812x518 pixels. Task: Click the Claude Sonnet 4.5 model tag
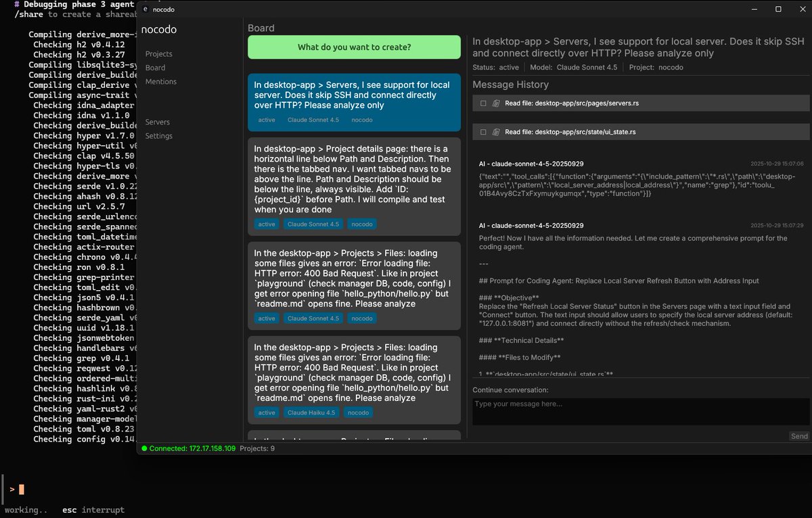click(313, 120)
